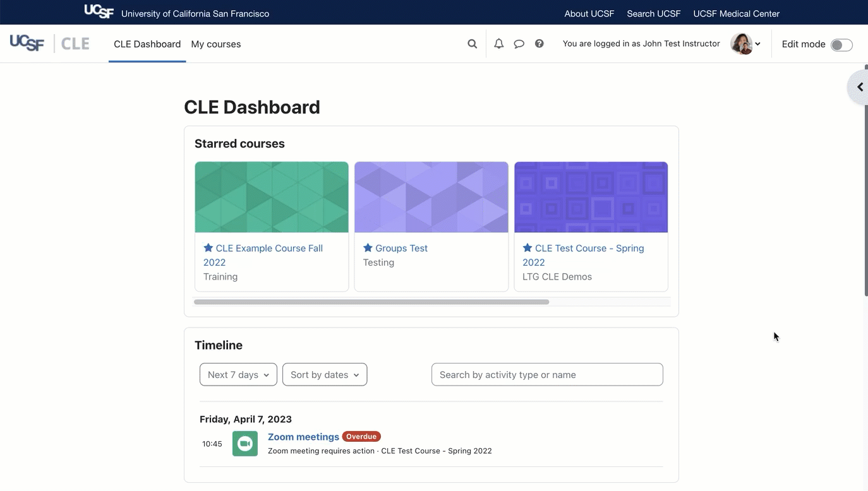Click the star beside CLE Test Course
The image size is (868, 491).
(527, 248)
